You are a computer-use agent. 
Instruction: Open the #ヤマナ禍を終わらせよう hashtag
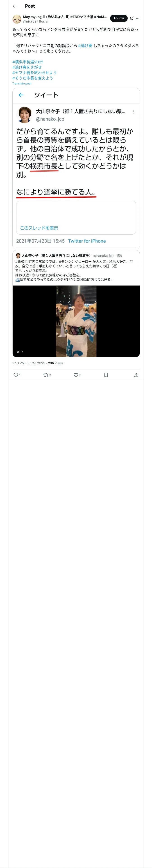coord(34,73)
